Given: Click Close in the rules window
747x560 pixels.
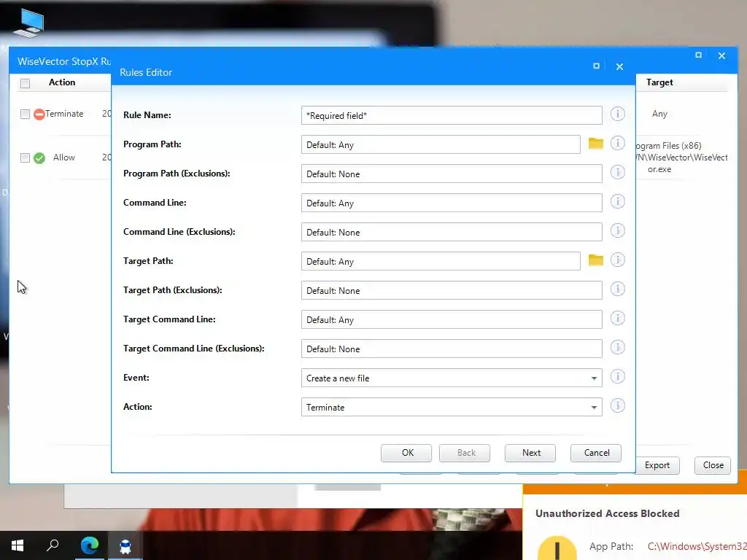Looking at the screenshot, I should (x=713, y=465).
